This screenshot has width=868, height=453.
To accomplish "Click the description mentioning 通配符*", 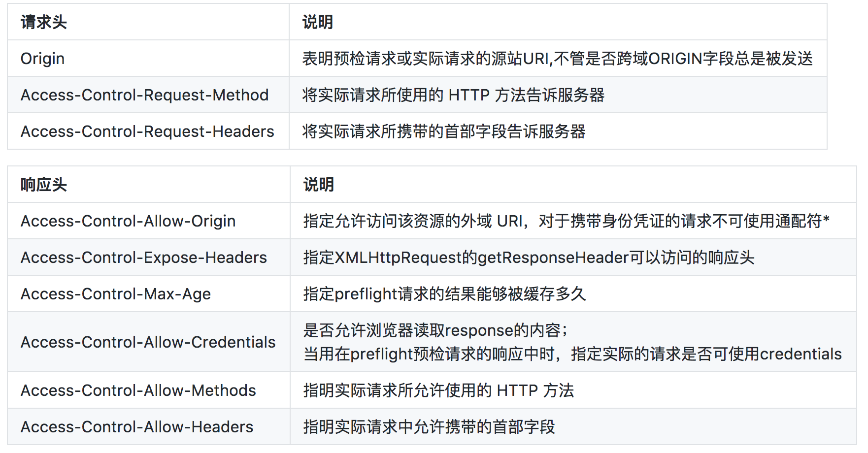I will (x=567, y=221).
